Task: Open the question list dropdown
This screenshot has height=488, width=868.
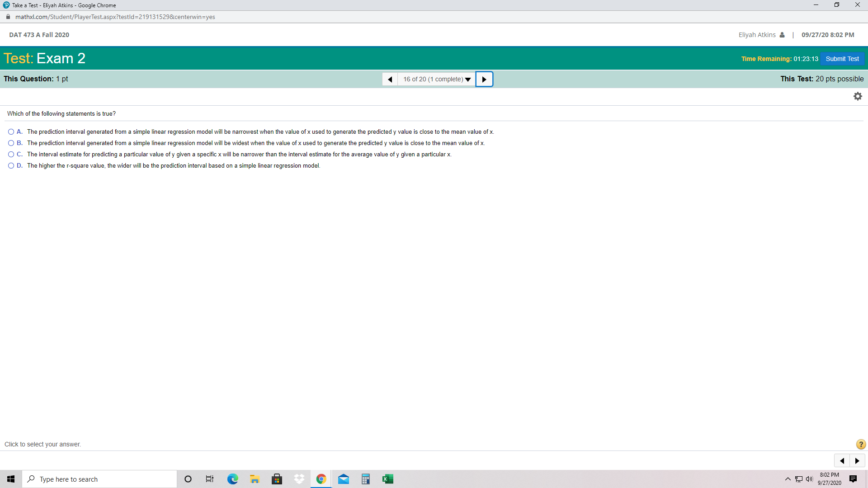Action: click(468, 79)
